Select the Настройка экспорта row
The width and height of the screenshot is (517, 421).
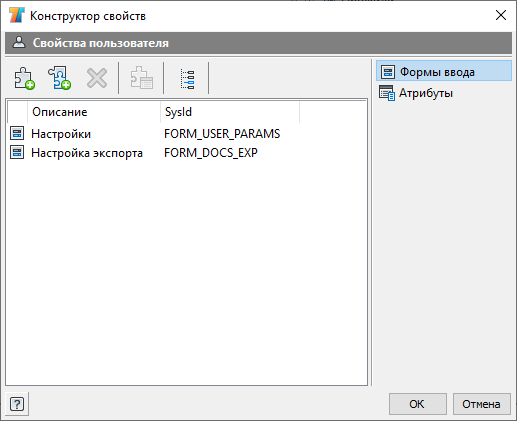187,153
